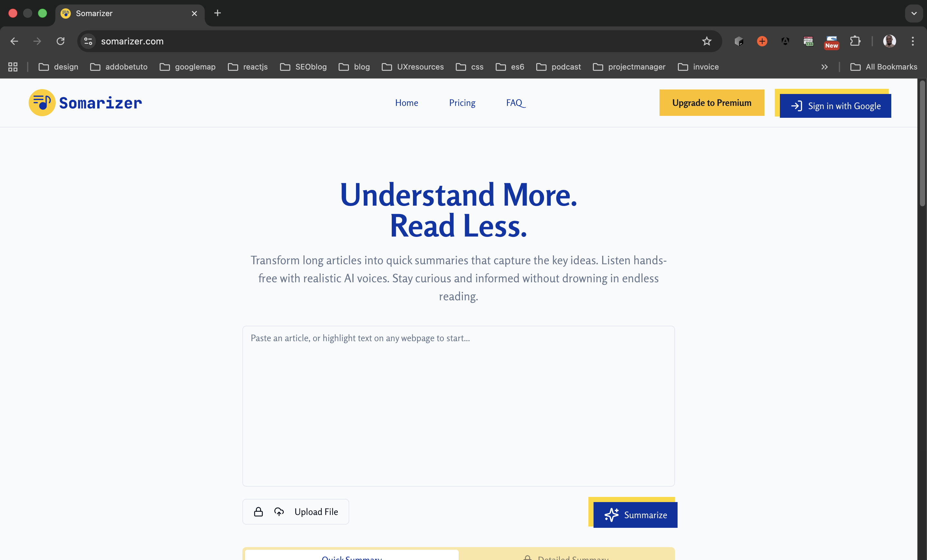
Task: Click the lock icon beside Upload File
Action: [x=258, y=511]
